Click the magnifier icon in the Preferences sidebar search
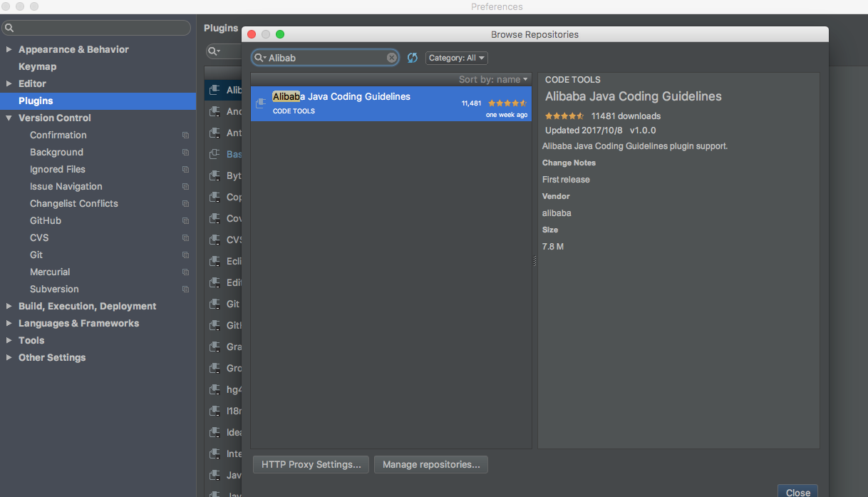 coord(9,28)
